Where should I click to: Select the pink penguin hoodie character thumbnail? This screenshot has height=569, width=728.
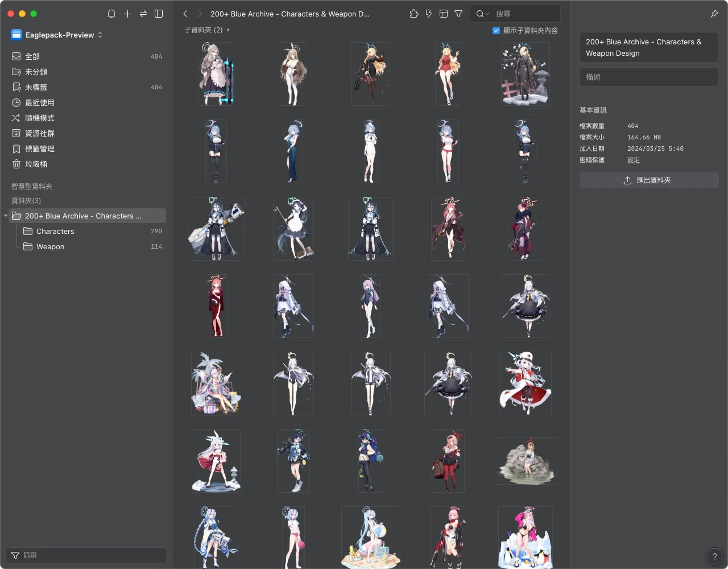point(526,538)
